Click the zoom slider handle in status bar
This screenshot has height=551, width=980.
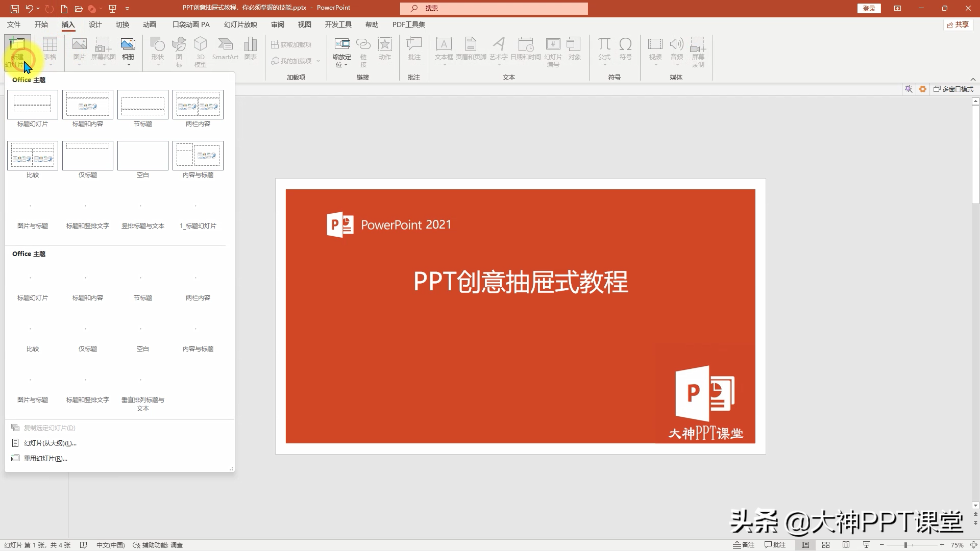coord(905,545)
